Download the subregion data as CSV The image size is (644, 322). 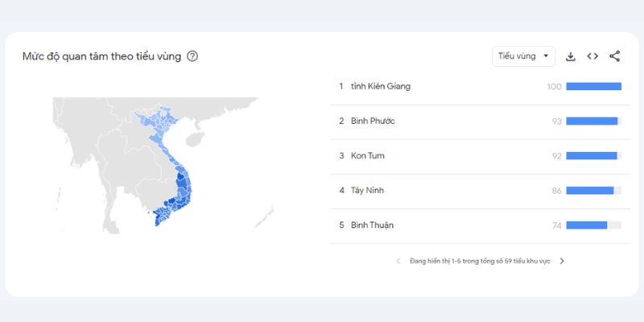click(x=571, y=56)
